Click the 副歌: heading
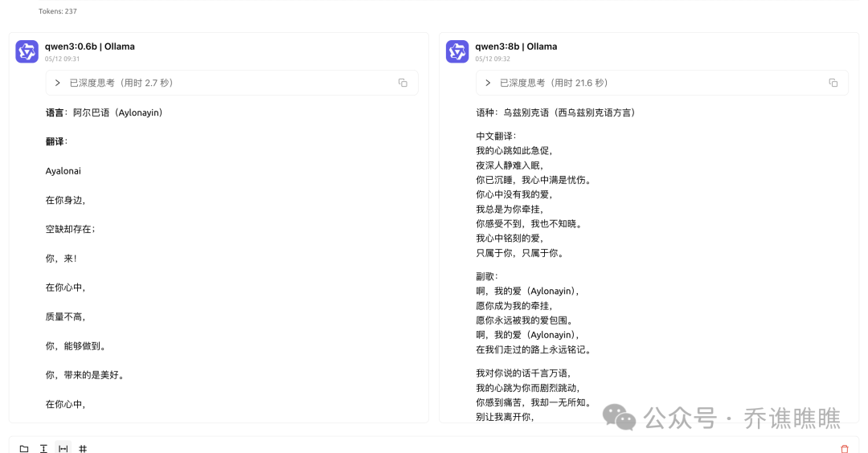The image size is (868, 453). tap(487, 276)
